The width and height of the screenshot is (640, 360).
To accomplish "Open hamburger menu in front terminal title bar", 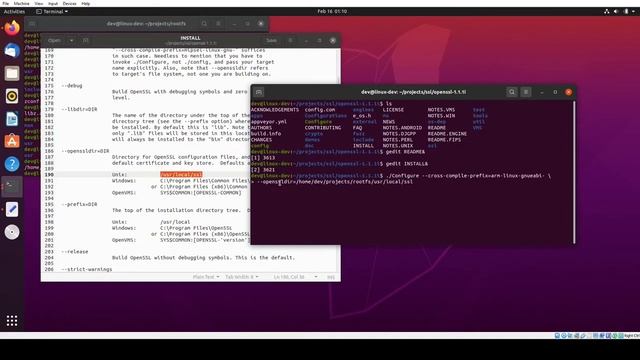I will tap(526, 92).
